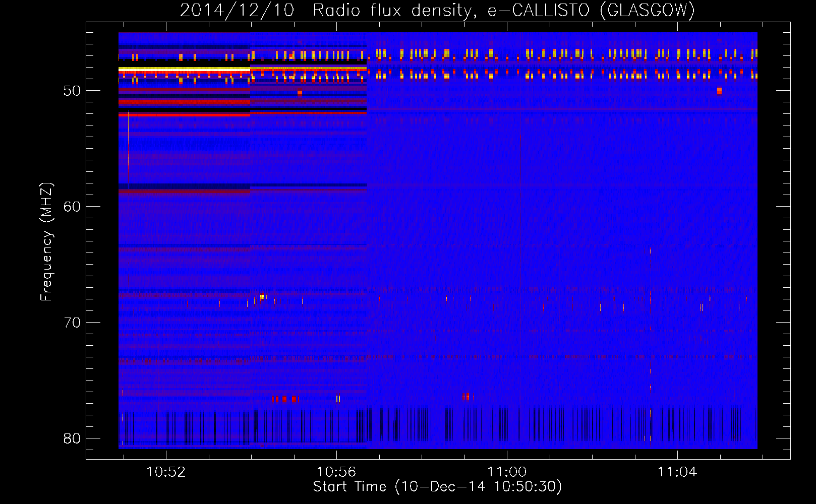Select the 'Frequency (MHZ)' y-axis label
This screenshot has width=816, height=504.
pyautogui.click(x=46, y=242)
